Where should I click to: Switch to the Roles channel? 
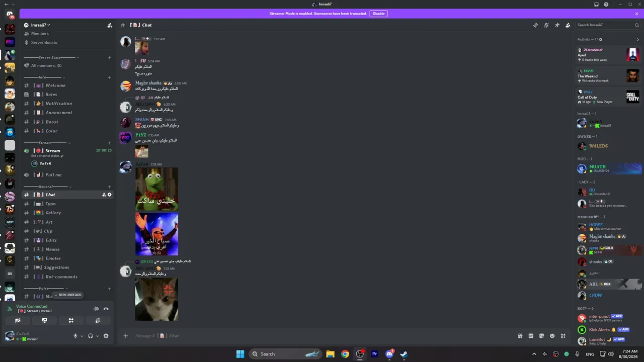pos(68,95)
